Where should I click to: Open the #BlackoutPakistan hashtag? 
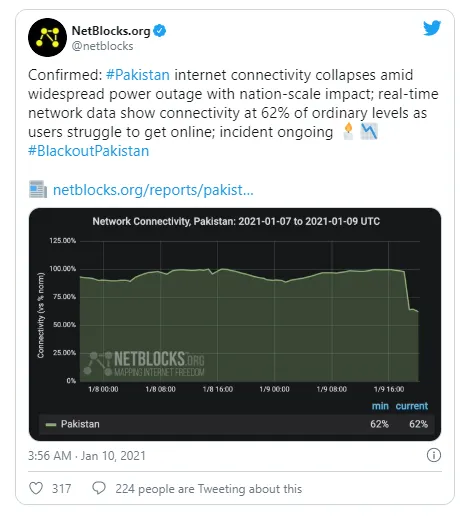(x=89, y=151)
